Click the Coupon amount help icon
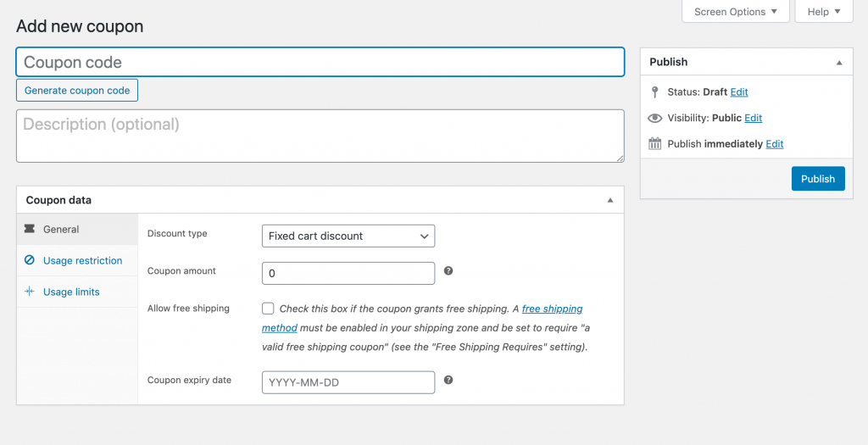This screenshot has height=445, width=868. pos(448,270)
